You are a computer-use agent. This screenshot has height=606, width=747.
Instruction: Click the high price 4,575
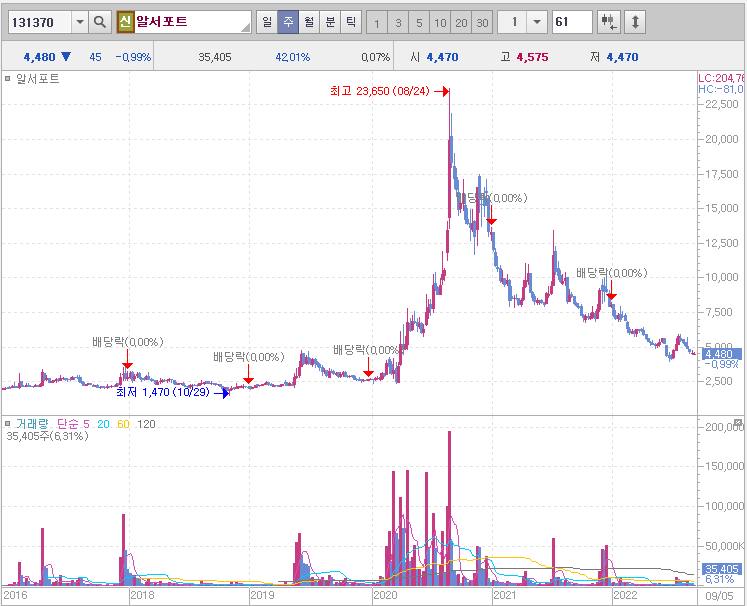click(533, 57)
